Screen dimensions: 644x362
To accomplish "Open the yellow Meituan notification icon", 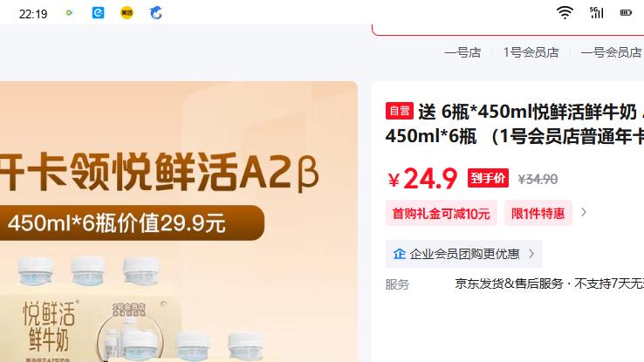I will [x=127, y=13].
